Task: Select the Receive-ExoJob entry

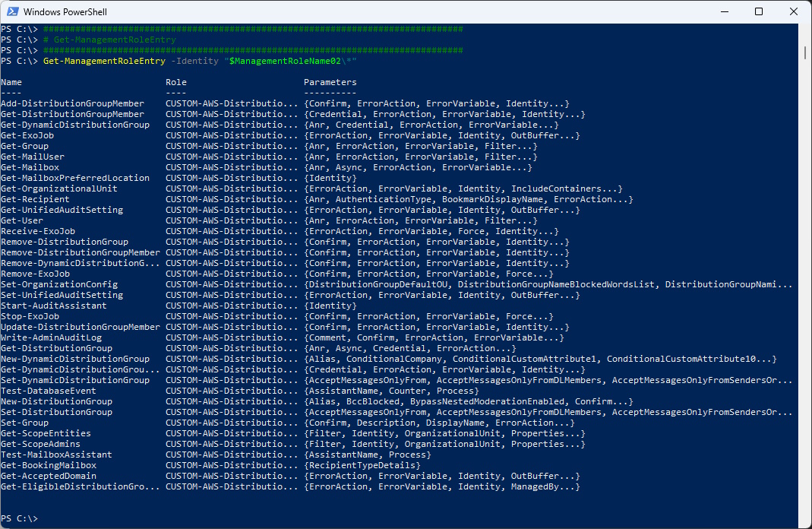Action: coord(38,231)
